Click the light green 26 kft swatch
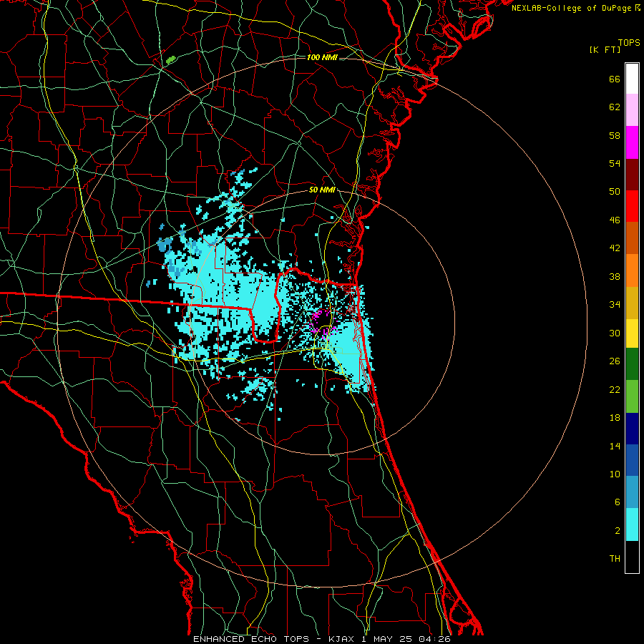Screen dimensions: 644x644 point(632,396)
